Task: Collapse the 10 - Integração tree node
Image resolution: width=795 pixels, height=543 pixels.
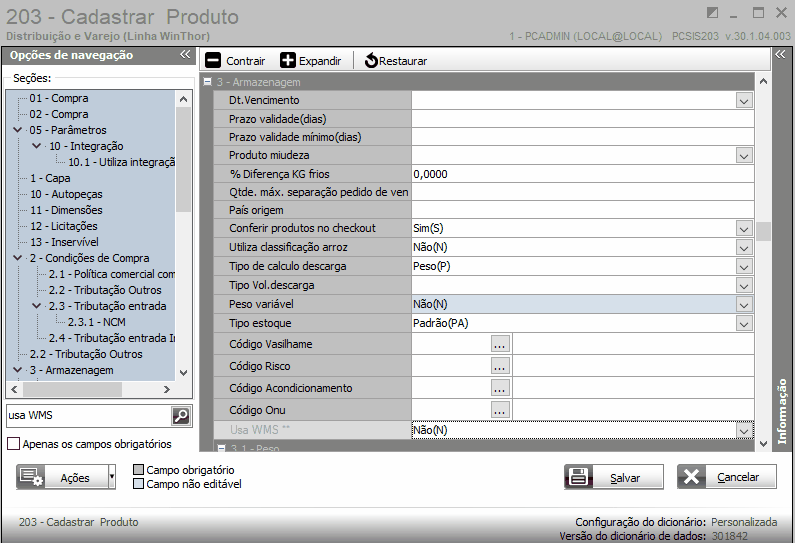Action: tap(37, 146)
